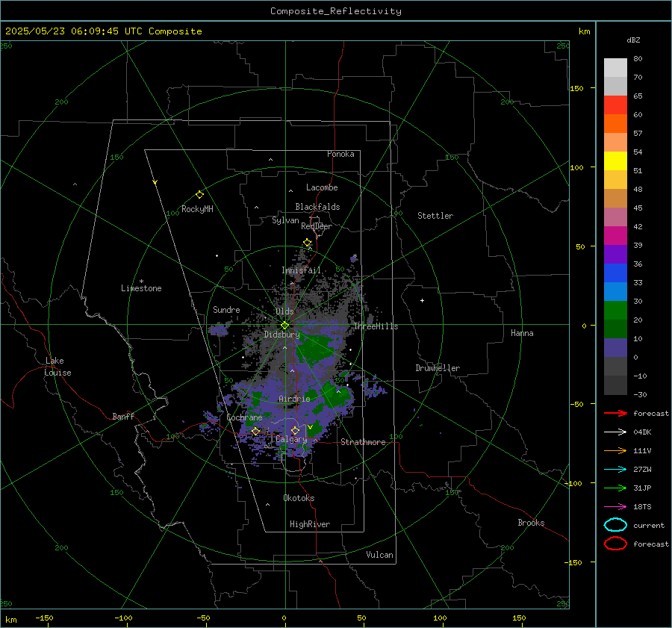Click the yellow diamond marker below Cochrane
Screen dimensions: 672x628
pyautogui.click(x=255, y=432)
